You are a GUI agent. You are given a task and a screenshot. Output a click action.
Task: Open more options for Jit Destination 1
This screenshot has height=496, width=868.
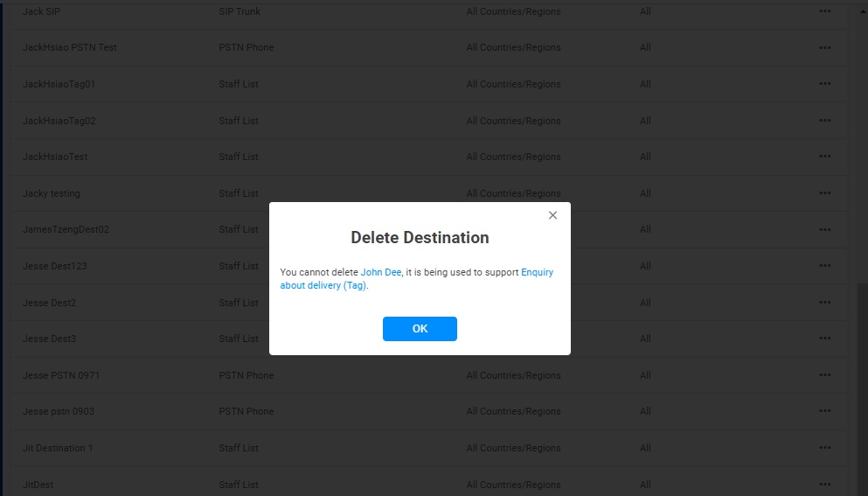click(x=824, y=448)
